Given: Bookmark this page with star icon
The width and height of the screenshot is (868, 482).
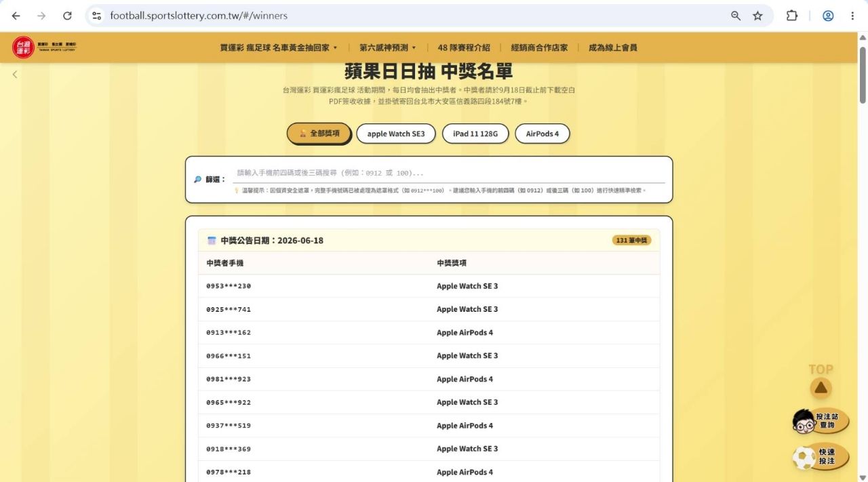Looking at the screenshot, I should pos(757,16).
